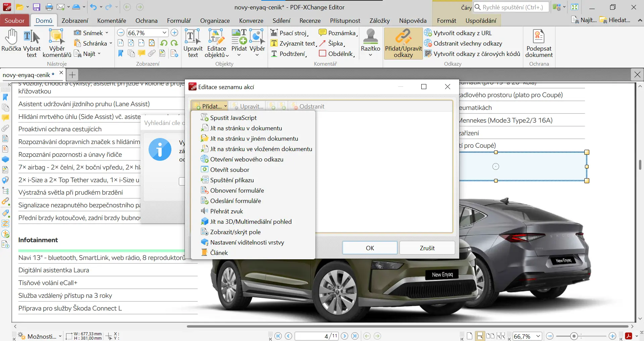Enable two pages layout in status bar
Viewport: 644px width, 341px height.
click(x=490, y=336)
